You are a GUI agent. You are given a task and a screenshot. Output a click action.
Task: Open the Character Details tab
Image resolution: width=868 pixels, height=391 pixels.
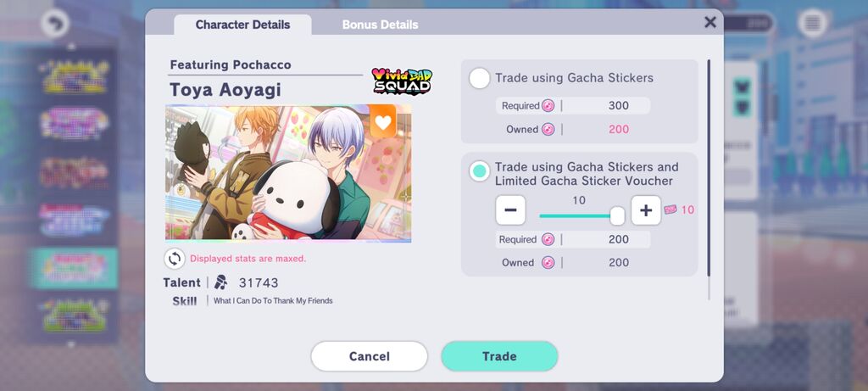[x=242, y=25]
